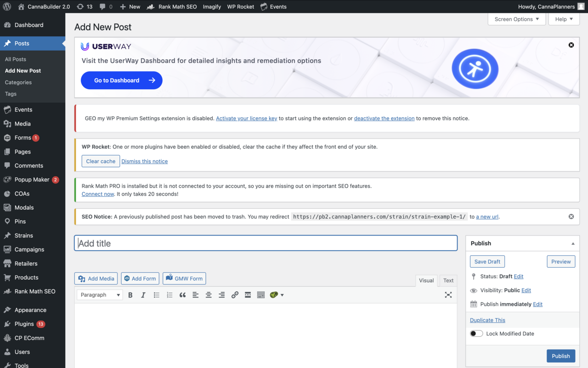Expand the Help panel

point(564,19)
